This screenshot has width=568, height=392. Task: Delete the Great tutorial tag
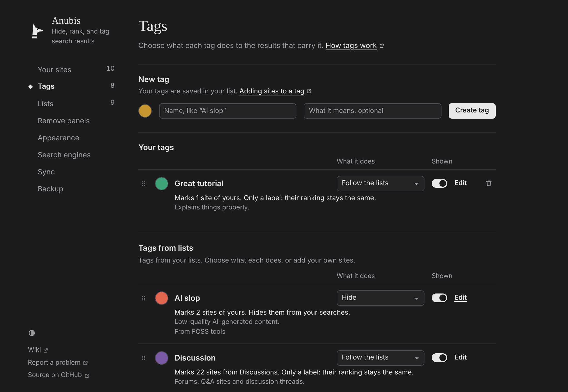[x=488, y=183]
